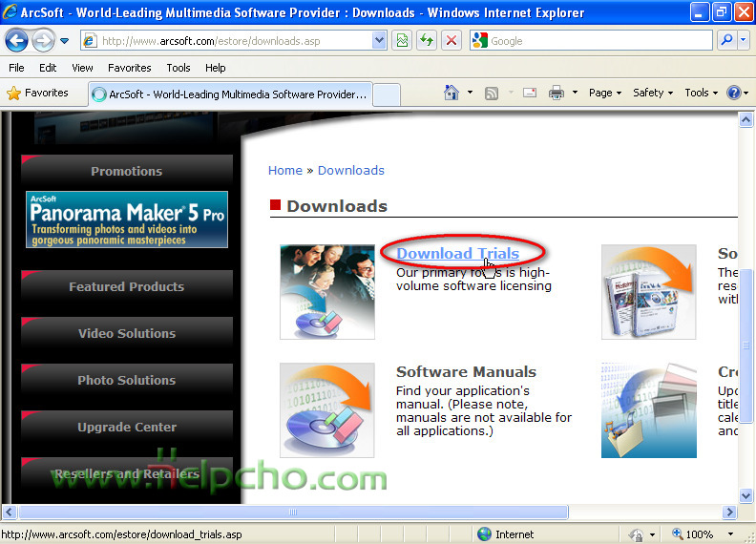Click Featured Products in sidebar

click(127, 287)
